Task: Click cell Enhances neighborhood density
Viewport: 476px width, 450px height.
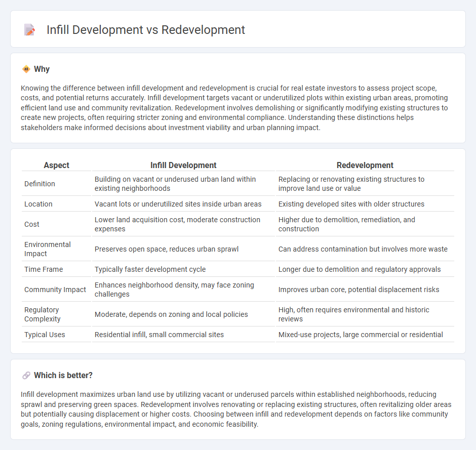Action: pos(183,290)
